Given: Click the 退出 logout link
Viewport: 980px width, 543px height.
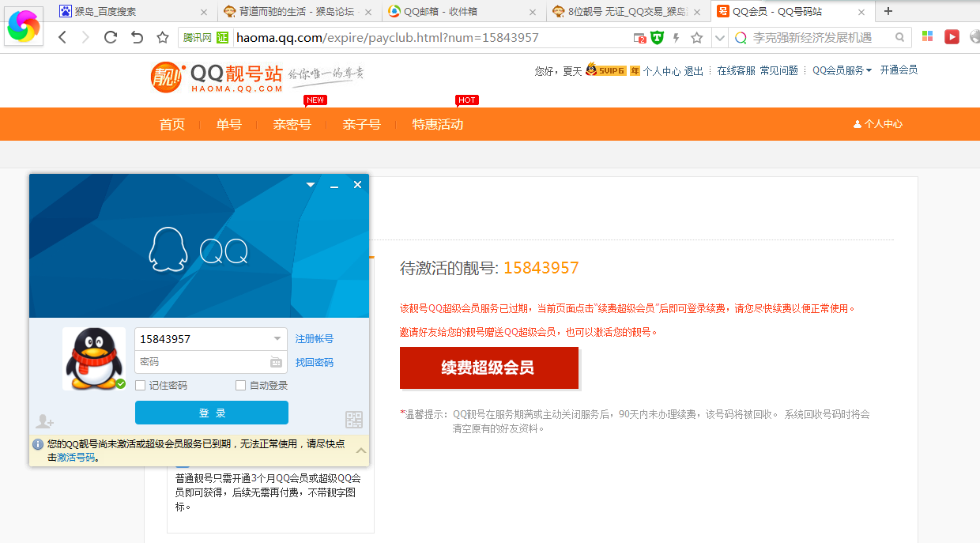Looking at the screenshot, I should pyautogui.click(x=694, y=70).
